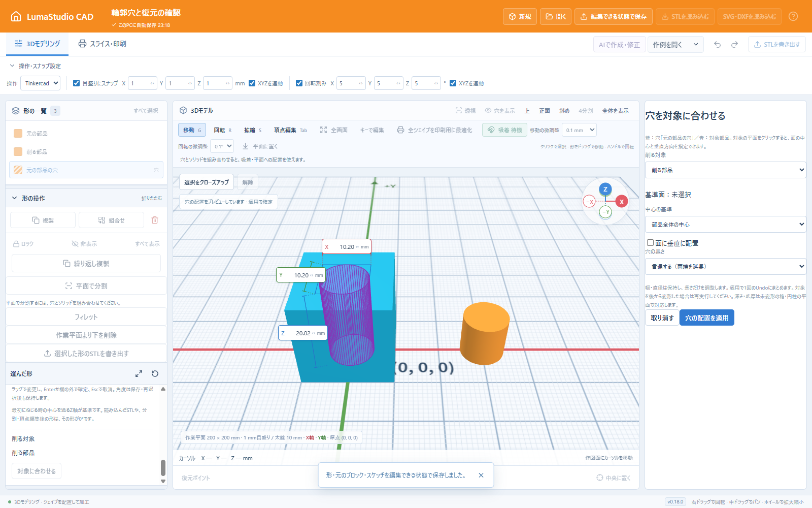The height and width of the screenshot is (508, 812).
Task: Click 中央に置く center icon
Action: point(614,478)
